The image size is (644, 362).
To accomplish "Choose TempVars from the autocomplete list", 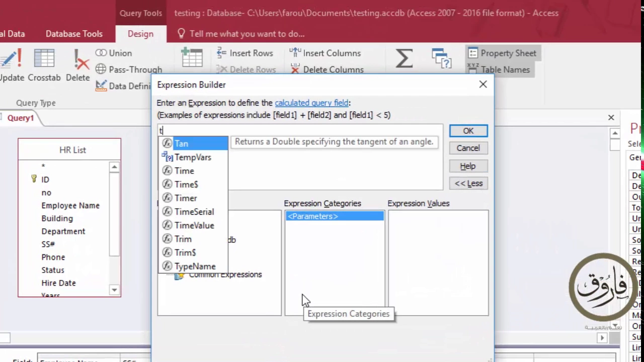I will pos(194,157).
